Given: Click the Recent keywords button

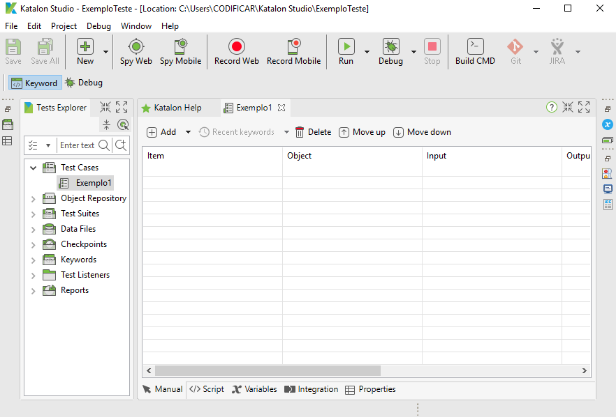Looking at the screenshot, I should (x=236, y=132).
